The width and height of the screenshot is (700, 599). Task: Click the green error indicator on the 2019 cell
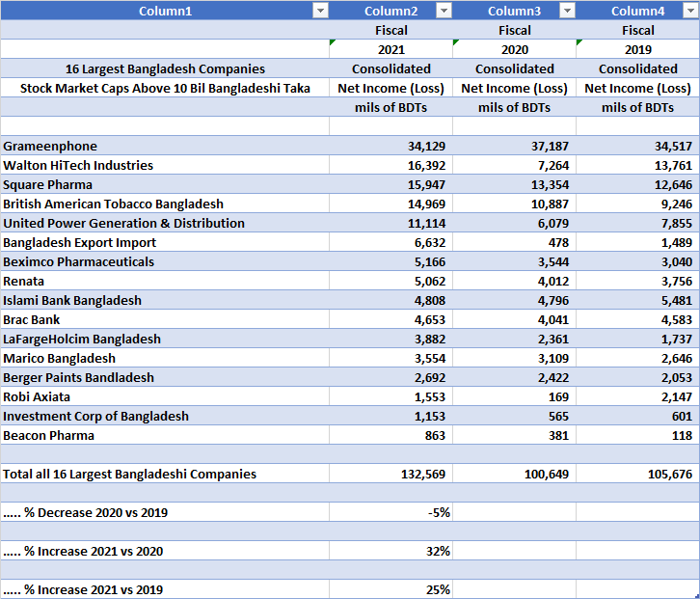[x=579, y=42]
